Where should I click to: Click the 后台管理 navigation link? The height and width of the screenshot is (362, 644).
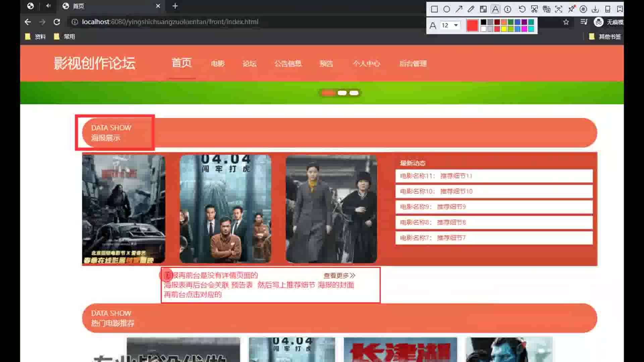(413, 64)
